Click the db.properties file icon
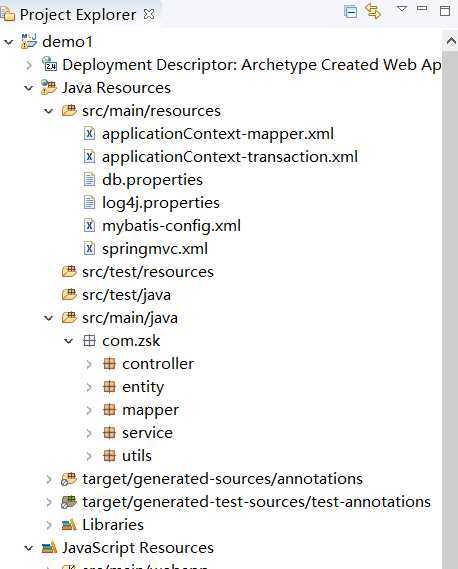The width and height of the screenshot is (458, 569). click(x=89, y=180)
